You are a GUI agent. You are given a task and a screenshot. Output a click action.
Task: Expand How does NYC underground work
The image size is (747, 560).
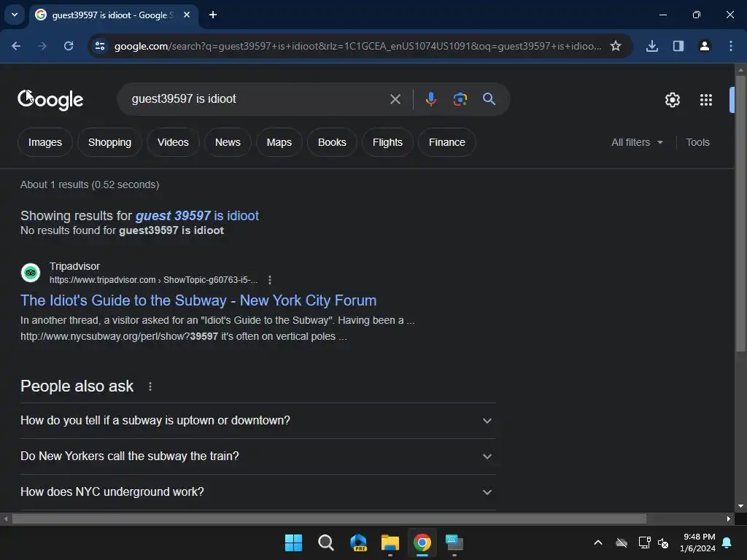tap(258, 492)
